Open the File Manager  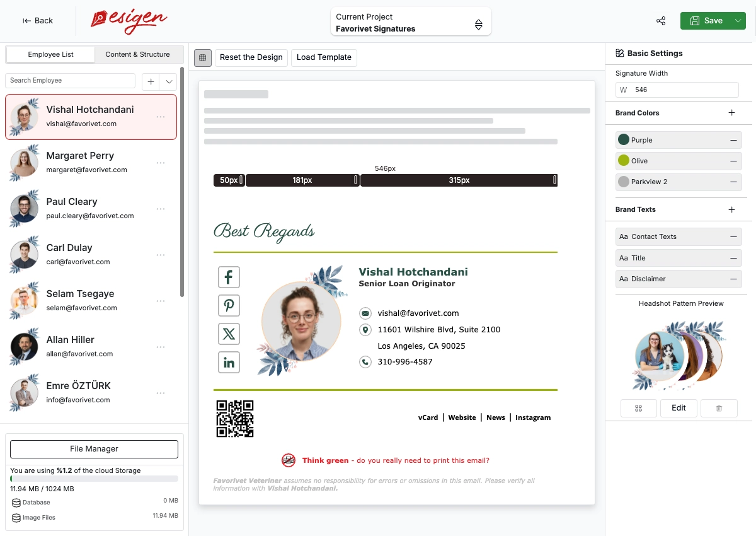[94, 449]
